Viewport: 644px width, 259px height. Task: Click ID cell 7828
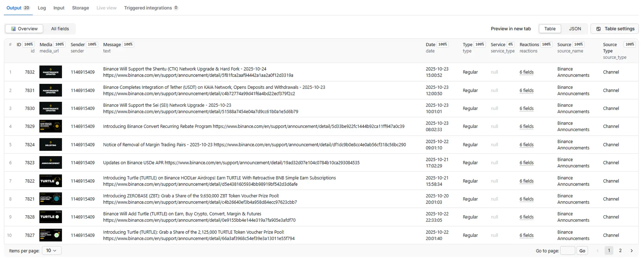click(x=30, y=217)
